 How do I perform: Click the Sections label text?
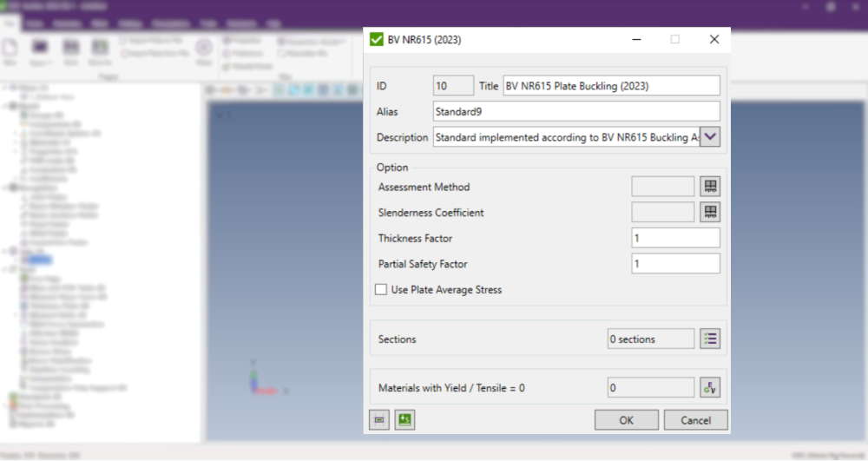pos(397,339)
